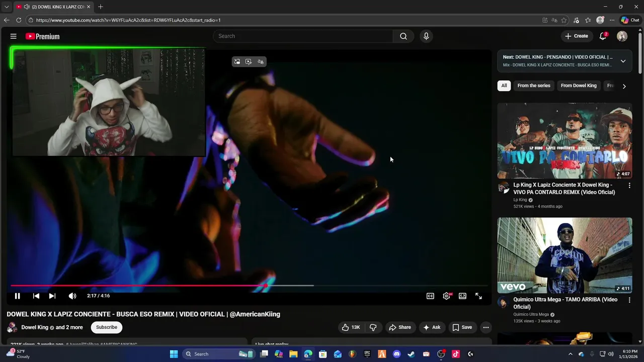The height and width of the screenshot is (362, 644).
Task: Like the video with 13K thumbs-up
Action: click(x=351, y=327)
